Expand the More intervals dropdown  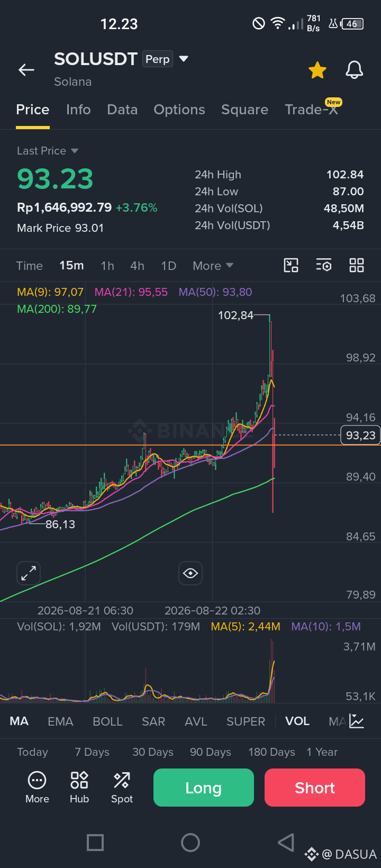(213, 266)
